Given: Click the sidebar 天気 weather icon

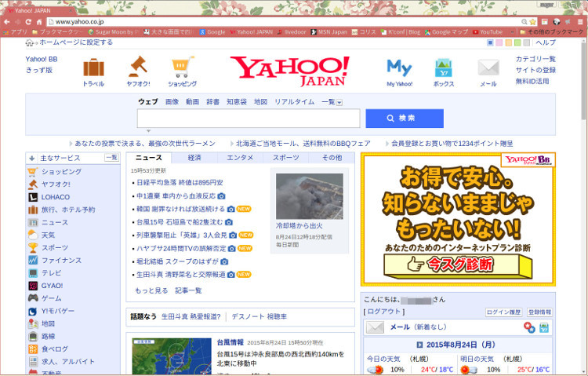Looking at the screenshot, I should pos(33,235).
